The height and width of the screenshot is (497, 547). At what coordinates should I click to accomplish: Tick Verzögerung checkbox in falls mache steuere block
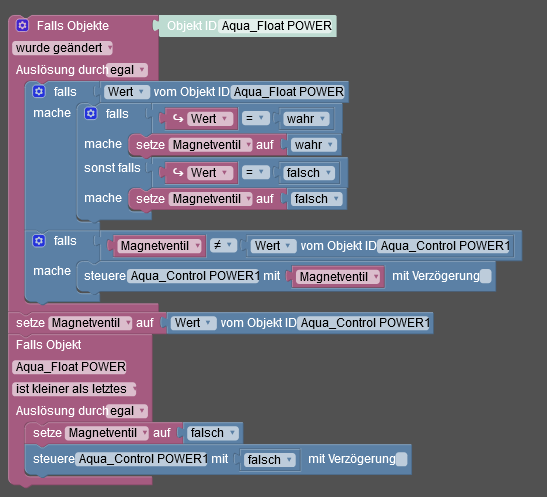pos(486,276)
